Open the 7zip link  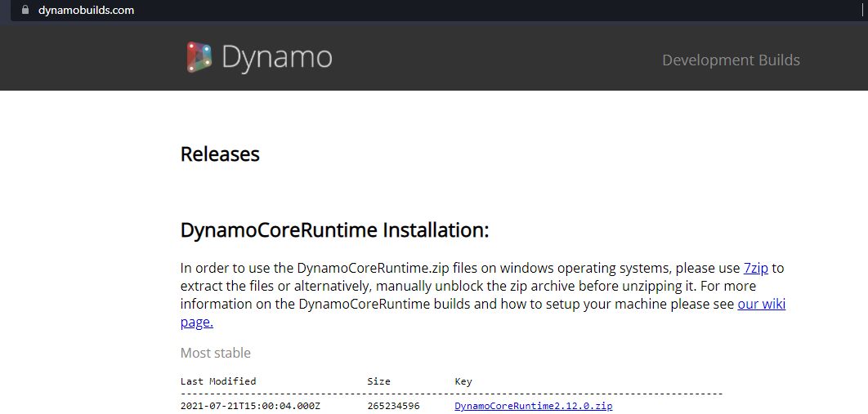pos(756,269)
